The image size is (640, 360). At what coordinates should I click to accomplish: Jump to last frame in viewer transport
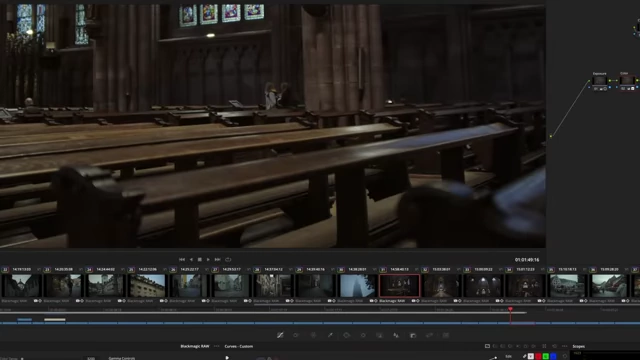pos(218,260)
